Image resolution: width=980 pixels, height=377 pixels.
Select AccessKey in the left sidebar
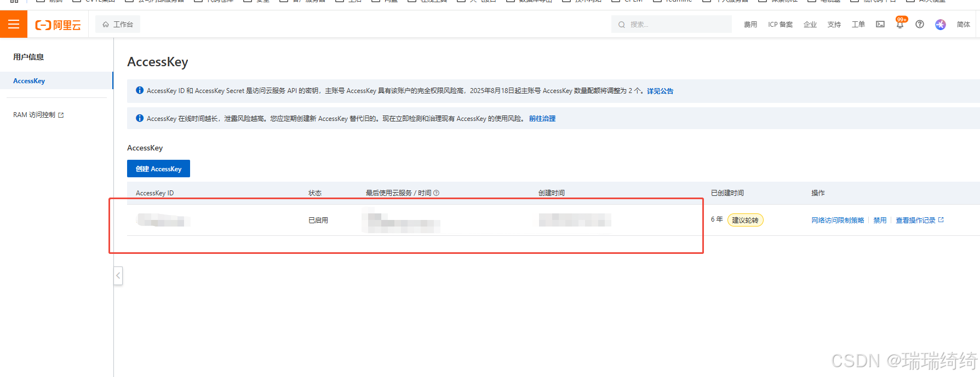pos(56,80)
